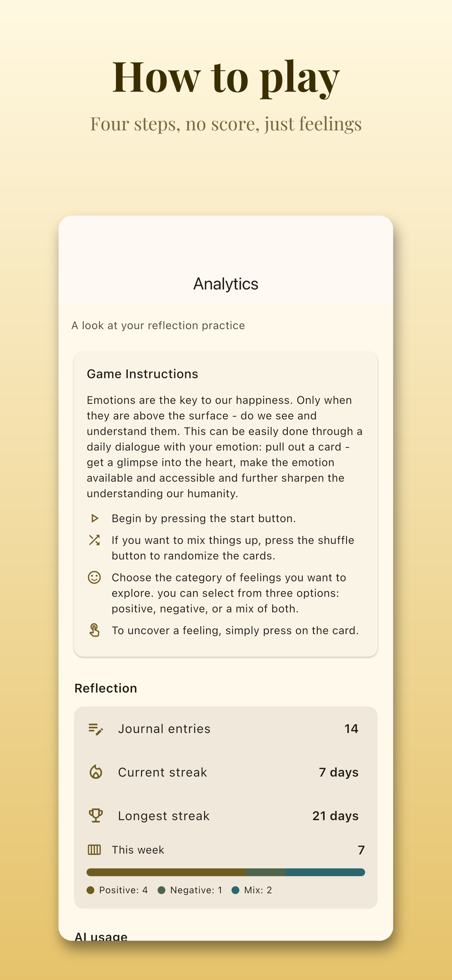Viewport: 452px width, 980px height.
Task: Select the Current streak row
Action: click(x=226, y=772)
